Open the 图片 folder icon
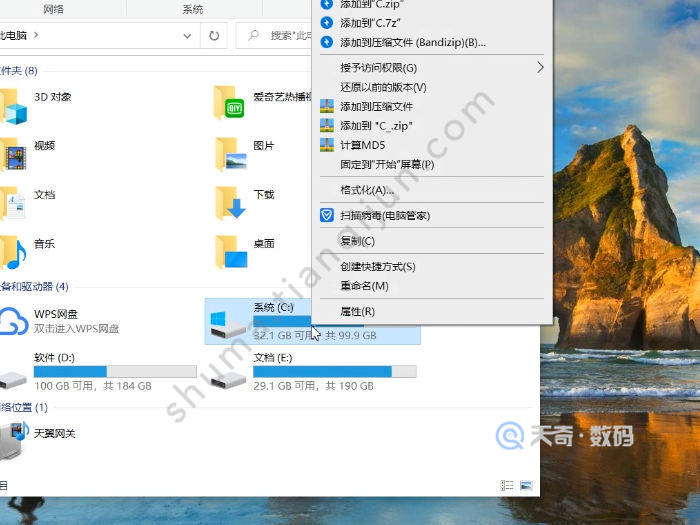This screenshot has height=525, width=700. [x=230, y=154]
